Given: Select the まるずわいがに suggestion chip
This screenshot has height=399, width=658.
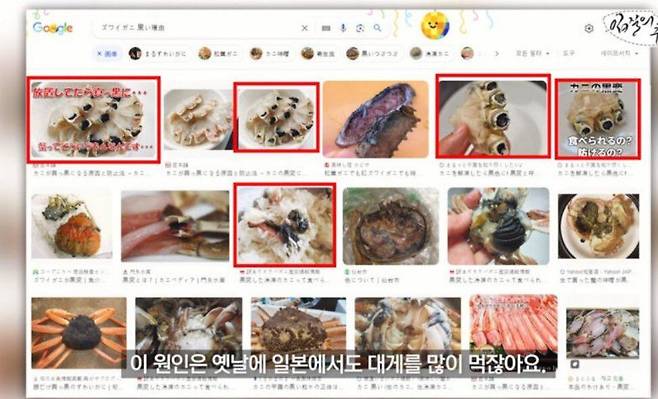Looking at the screenshot, I should tap(158, 53).
